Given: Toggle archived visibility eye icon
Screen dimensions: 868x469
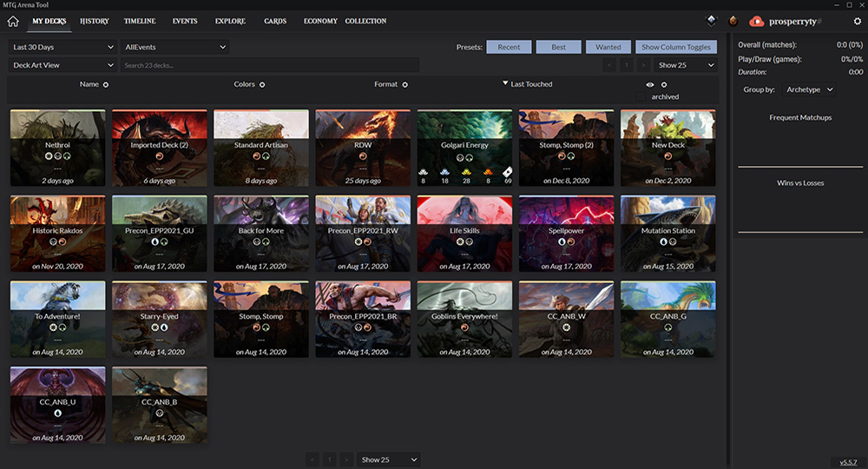Looking at the screenshot, I should point(650,85).
